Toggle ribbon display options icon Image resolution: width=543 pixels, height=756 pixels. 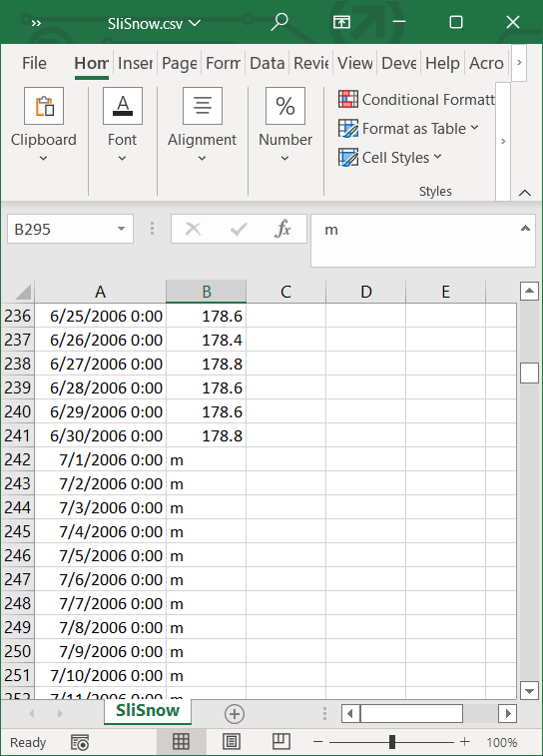(341, 22)
